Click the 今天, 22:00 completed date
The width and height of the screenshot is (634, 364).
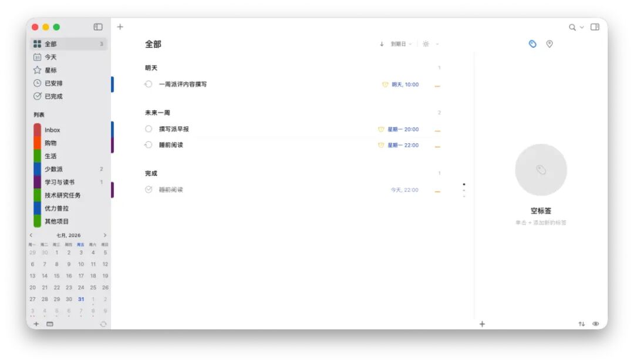tap(404, 190)
